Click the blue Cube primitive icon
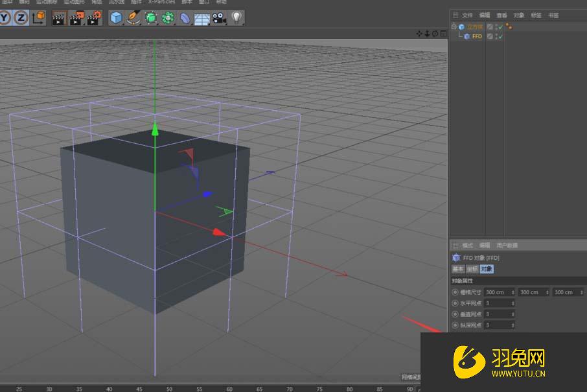Image resolution: width=587 pixels, height=392 pixels. point(117,17)
